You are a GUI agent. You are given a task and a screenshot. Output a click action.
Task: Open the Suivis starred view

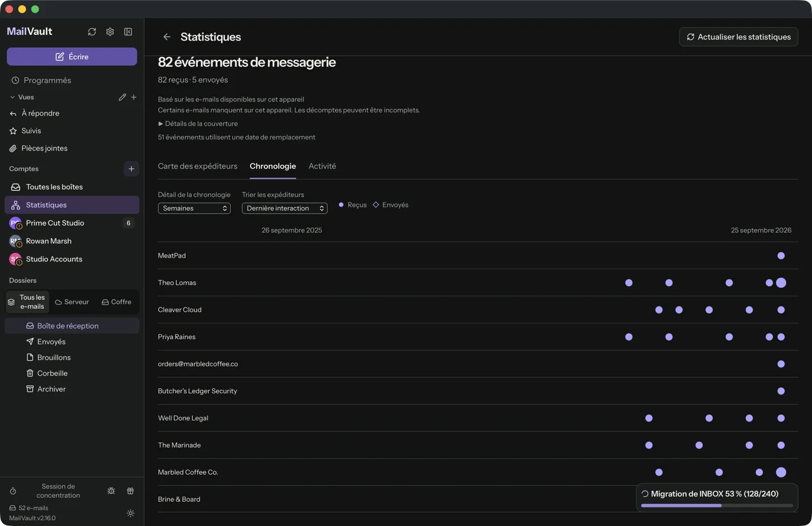[72, 131]
